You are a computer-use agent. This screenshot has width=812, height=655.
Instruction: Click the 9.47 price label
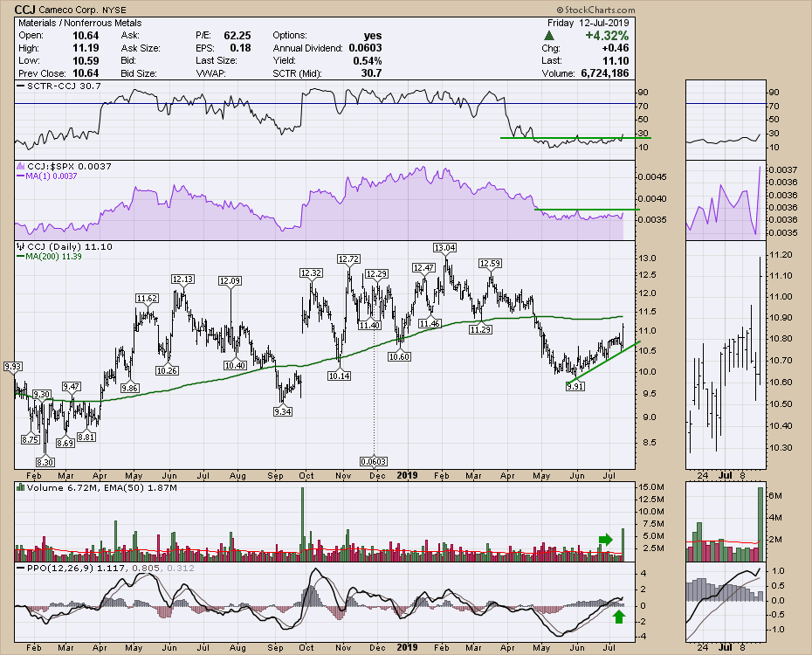[x=72, y=386]
